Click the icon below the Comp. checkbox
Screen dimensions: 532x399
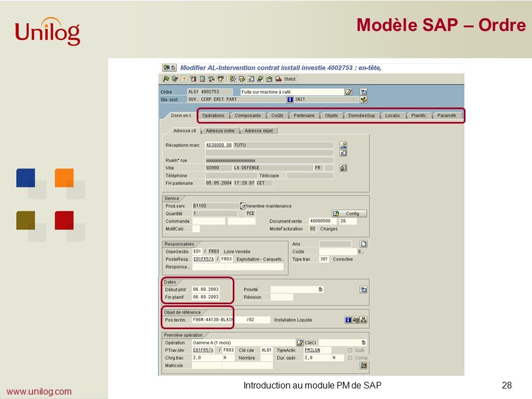(364, 365)
